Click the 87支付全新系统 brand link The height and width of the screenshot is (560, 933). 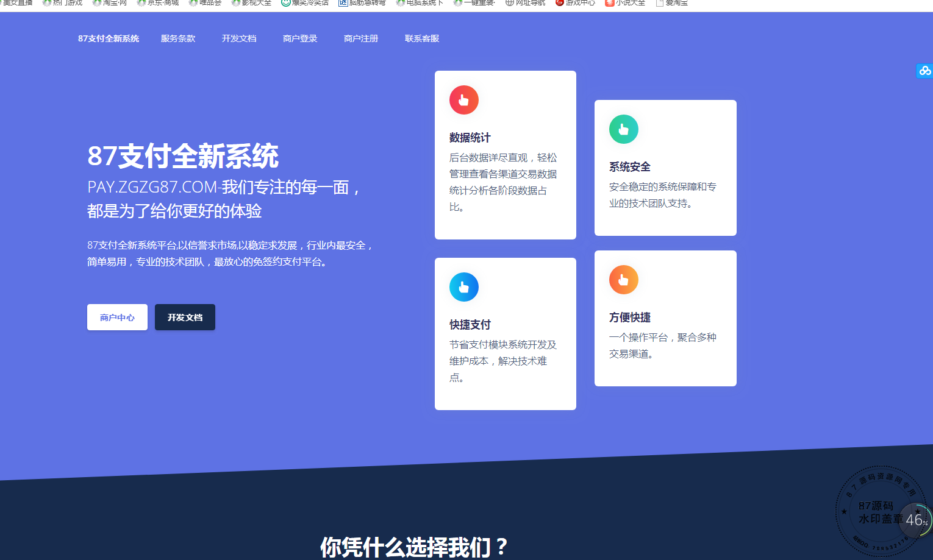pyautogui.click(x=109, y=38)
